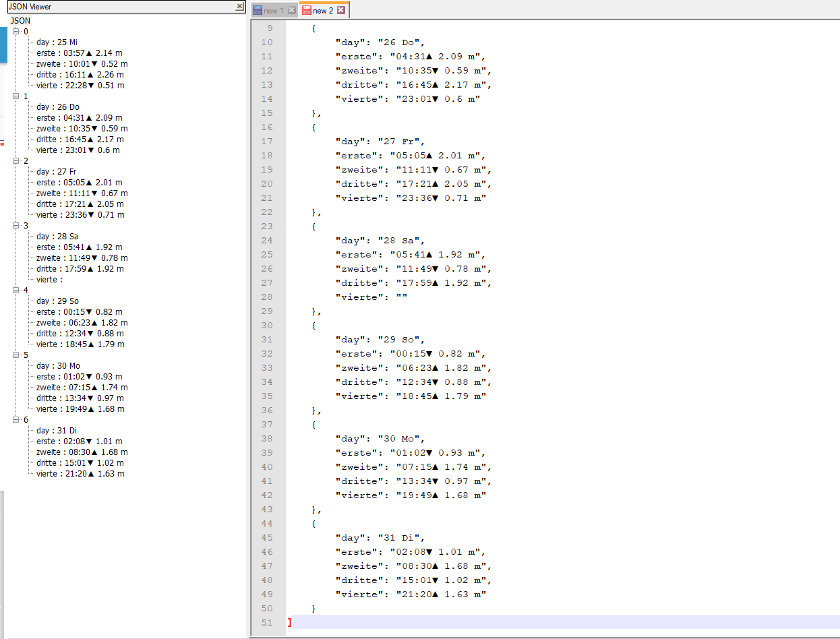Click editor line 33 '"zweite": "06:23▲ 1.82 m"'

(414, 368)
